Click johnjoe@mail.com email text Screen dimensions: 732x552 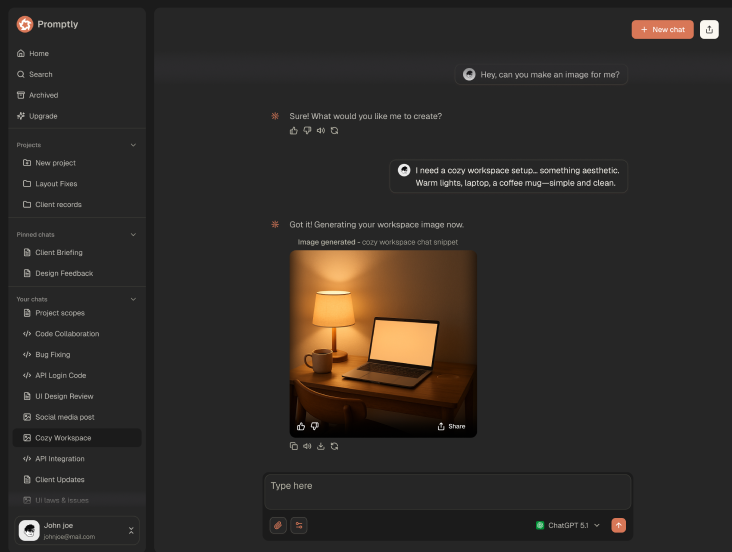click(70, 537)
